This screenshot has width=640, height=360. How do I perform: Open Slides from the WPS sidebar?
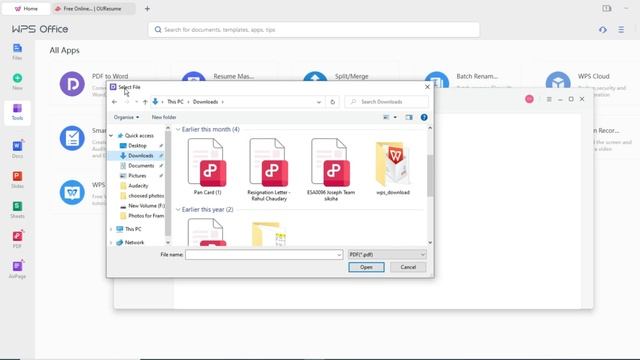tap(17, 179)
